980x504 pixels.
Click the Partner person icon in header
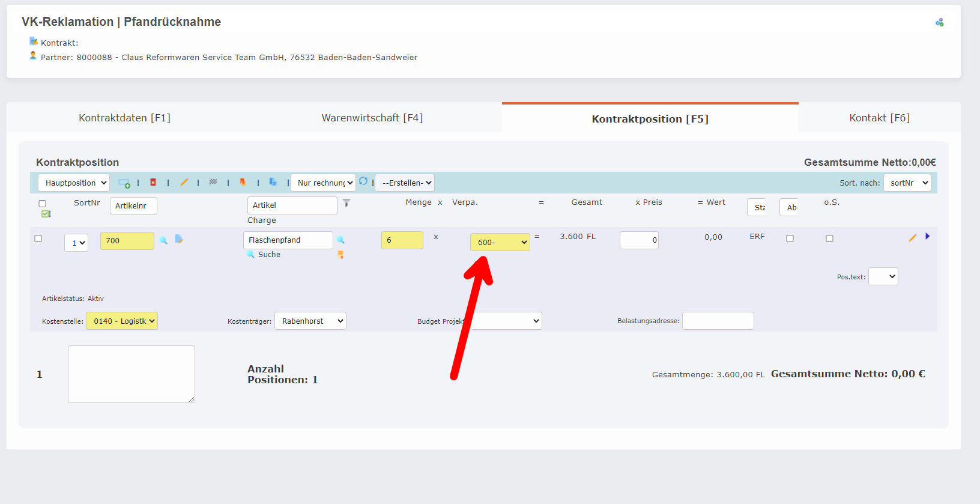click(x=33, y=55)
